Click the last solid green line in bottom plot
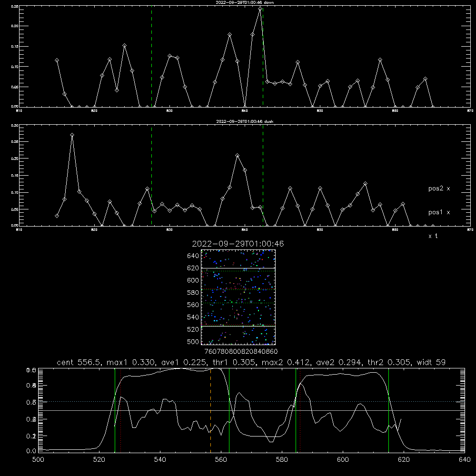Viewport: 476px width, 476px height. click(x=388, y=410)
